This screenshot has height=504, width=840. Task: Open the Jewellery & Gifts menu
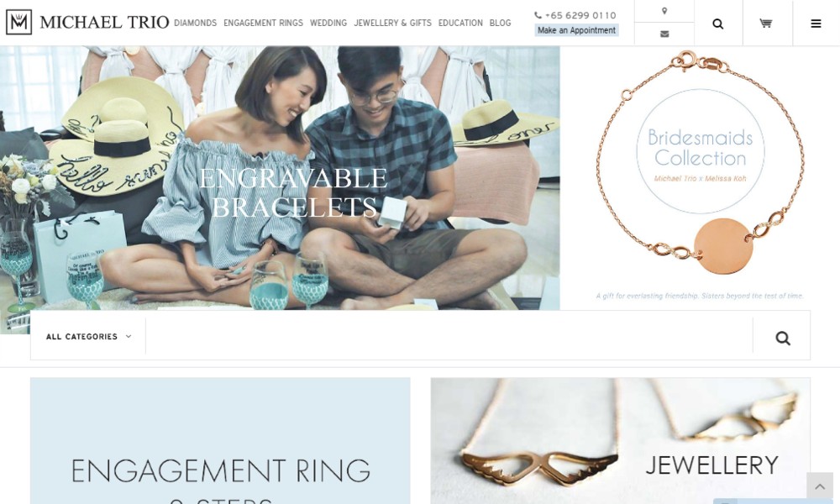click(x=392, y=23)
